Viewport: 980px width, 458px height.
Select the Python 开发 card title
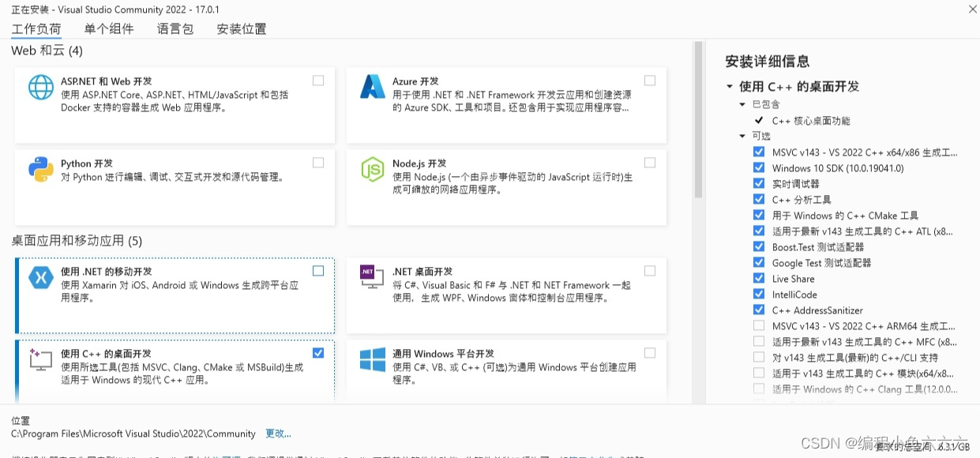87,163
